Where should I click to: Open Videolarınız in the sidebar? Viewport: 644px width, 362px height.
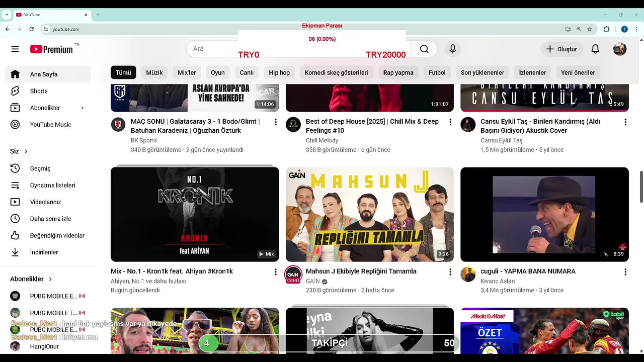[48, 202]
